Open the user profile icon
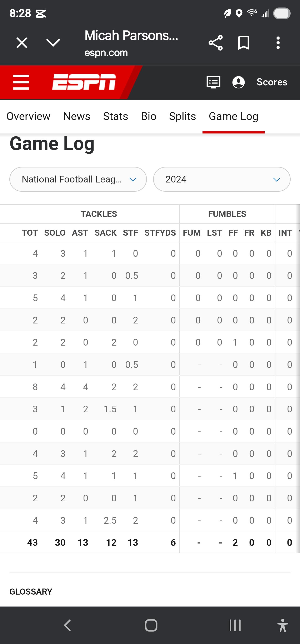The image size is (300, 644). click(238, 82)
